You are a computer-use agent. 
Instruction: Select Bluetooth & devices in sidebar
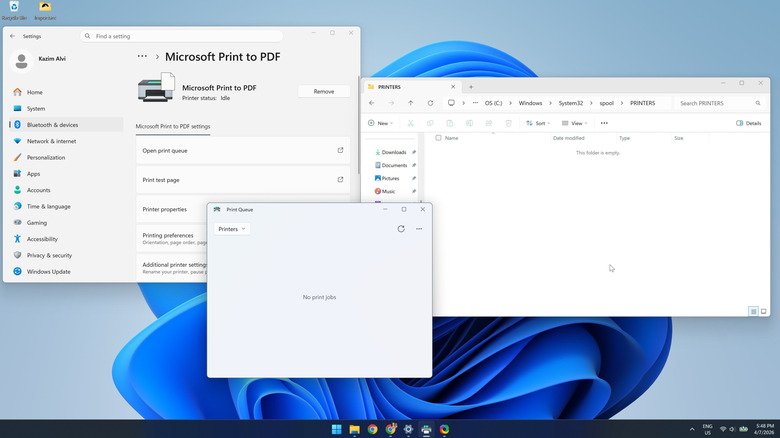tap(66, 125)
